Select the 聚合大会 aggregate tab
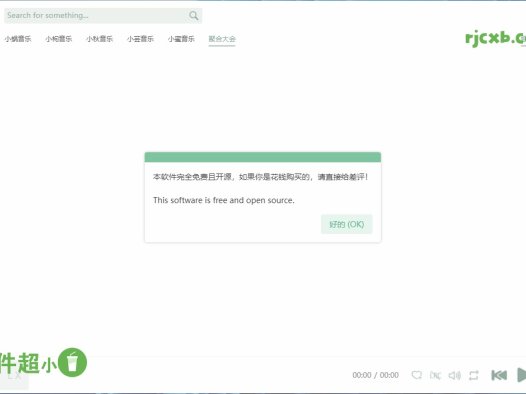 pyautogui.click(x=222, y=39)
